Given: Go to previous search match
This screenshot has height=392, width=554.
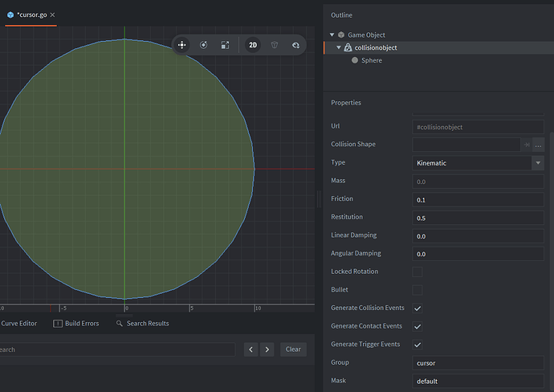Looking at the screenshot, I should click(251, 349).
